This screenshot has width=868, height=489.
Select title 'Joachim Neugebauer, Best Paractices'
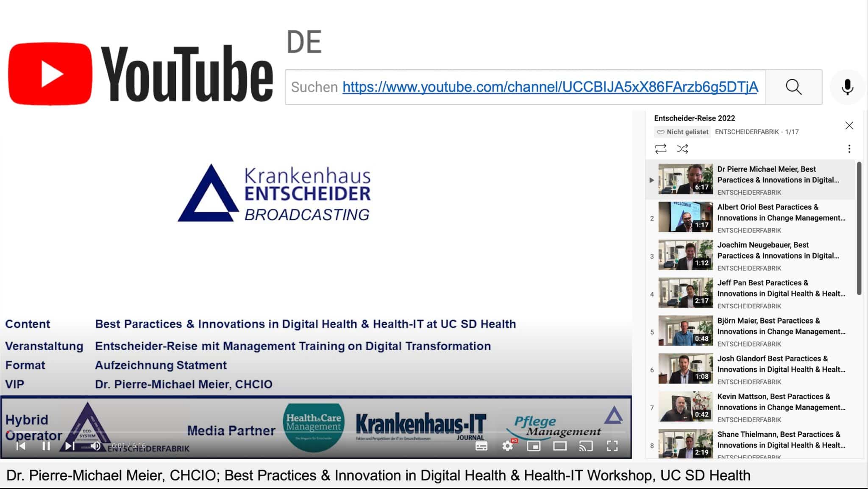(778, 250)
